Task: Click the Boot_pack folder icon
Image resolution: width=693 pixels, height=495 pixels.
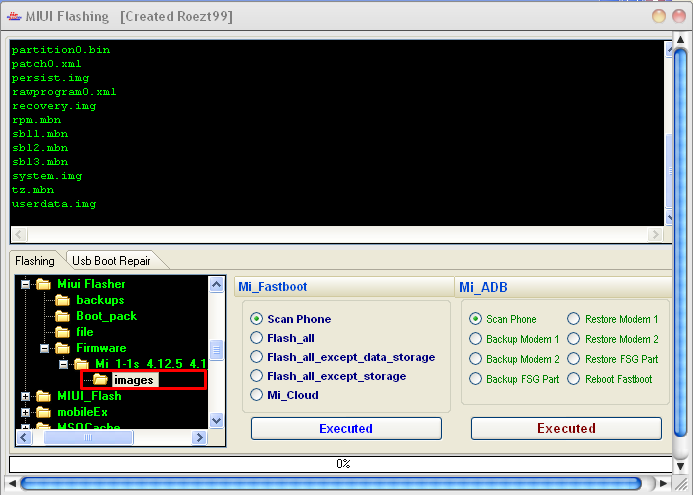Action: [x=62, y=316]
